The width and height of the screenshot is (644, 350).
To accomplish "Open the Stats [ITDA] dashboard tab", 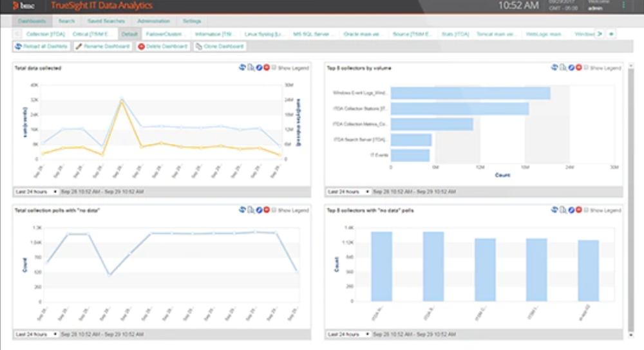I will [455, 34].
